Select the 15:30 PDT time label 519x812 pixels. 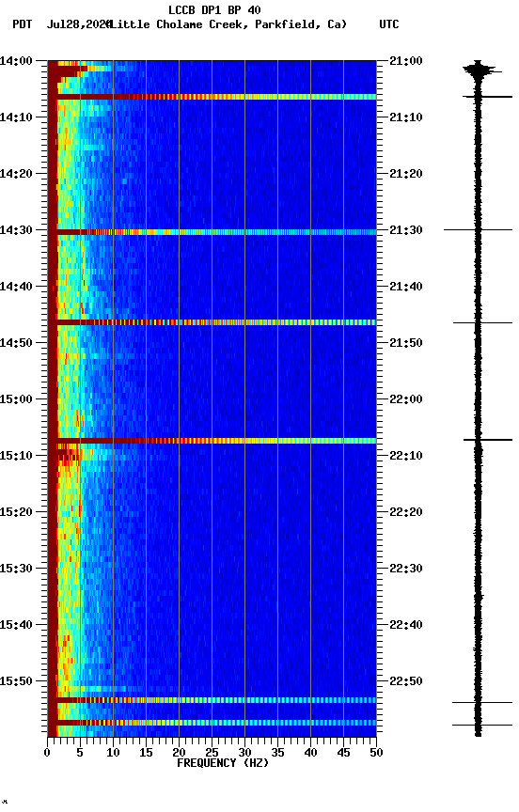click(x=16, y=569)
